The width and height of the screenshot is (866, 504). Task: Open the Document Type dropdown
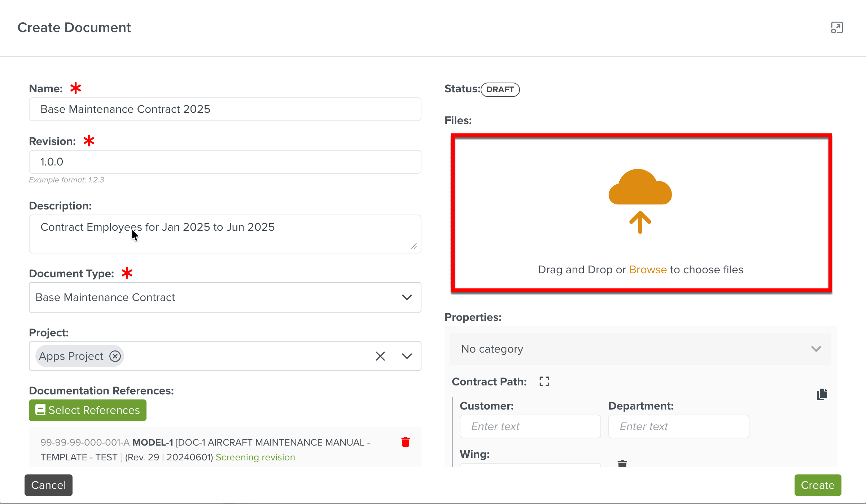click(x=407, y=297)
